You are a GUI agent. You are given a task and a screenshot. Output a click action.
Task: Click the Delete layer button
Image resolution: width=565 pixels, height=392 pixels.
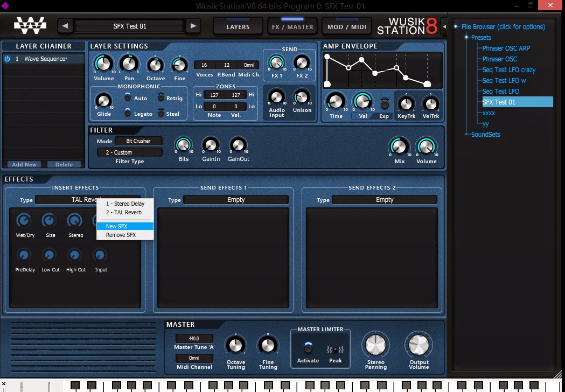[x=64, y=164]
